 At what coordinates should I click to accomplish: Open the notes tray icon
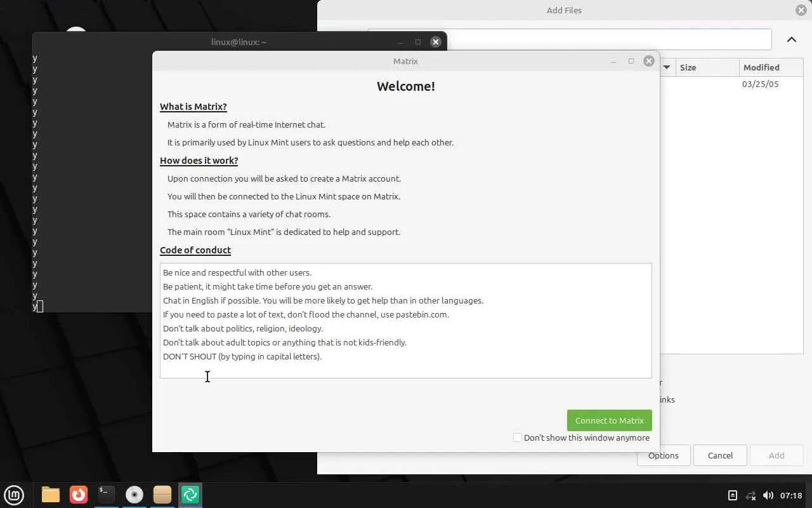732,495
